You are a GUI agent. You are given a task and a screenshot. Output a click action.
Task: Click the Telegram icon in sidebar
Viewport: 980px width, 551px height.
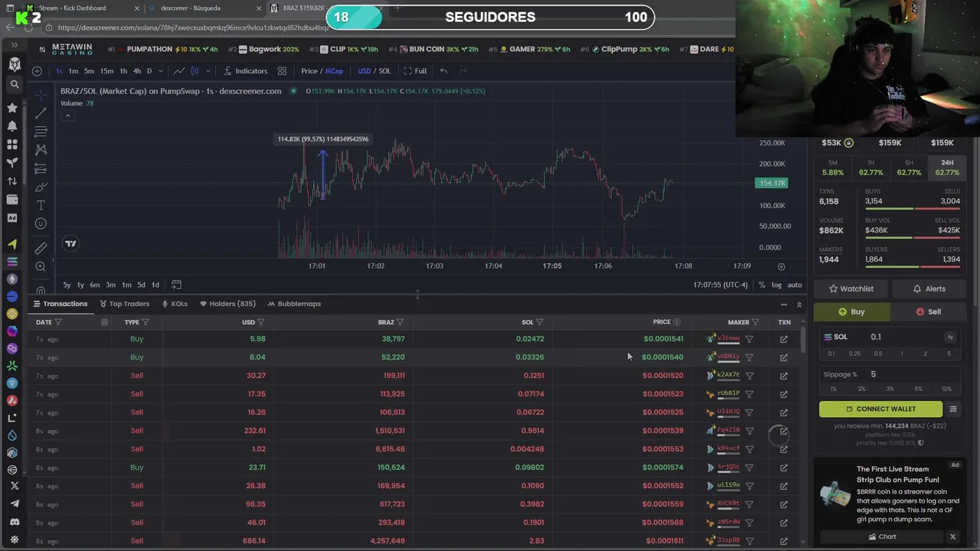(14, 504)
